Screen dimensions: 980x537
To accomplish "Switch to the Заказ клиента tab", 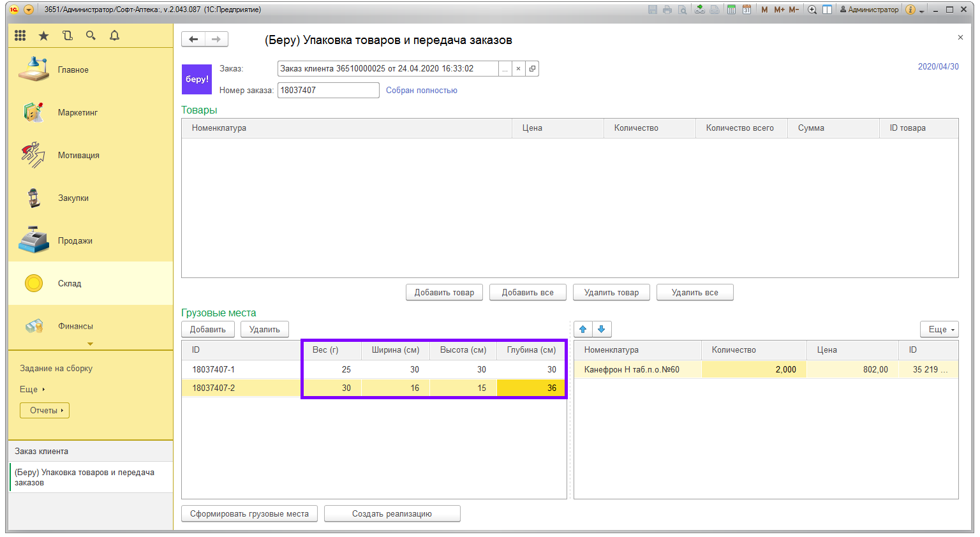I will 41,451.
